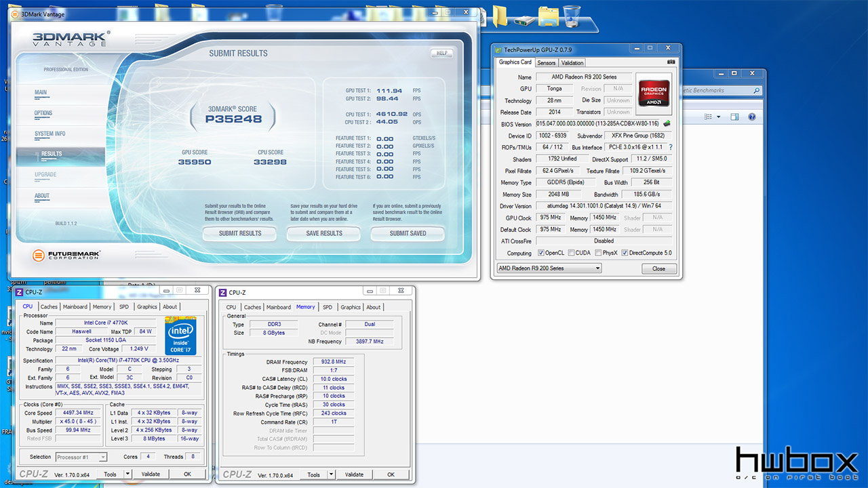Open the Graphics tab in left CPU-Z
This screenshot has width=868, height=488.
coord(147,307)
